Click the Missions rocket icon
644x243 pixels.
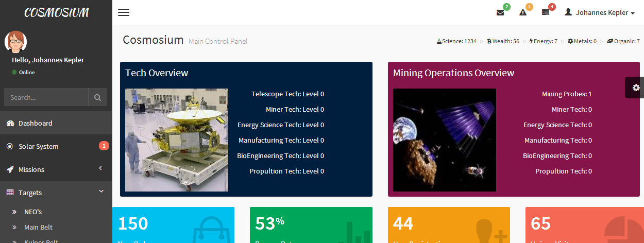click(x=10, y=170)
